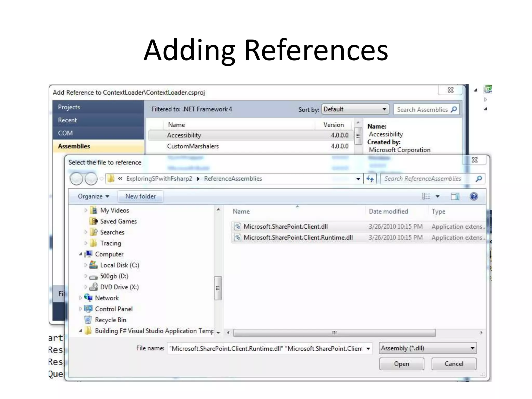The height and width of the screenshot is (399, 532).
Task: Click the Open button
Action: point(401,364)
